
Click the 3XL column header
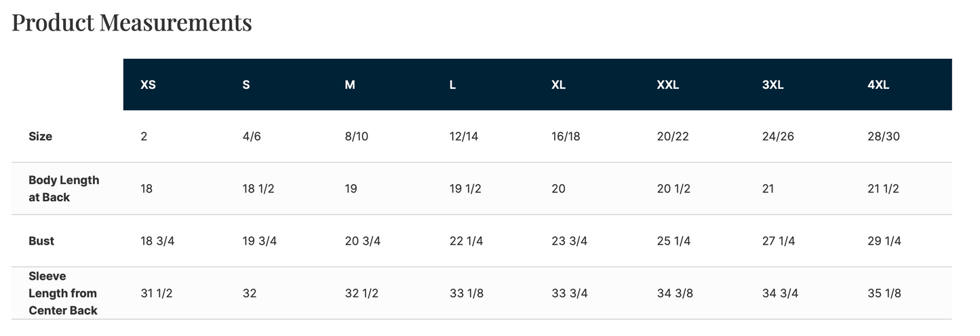(773, 85)
